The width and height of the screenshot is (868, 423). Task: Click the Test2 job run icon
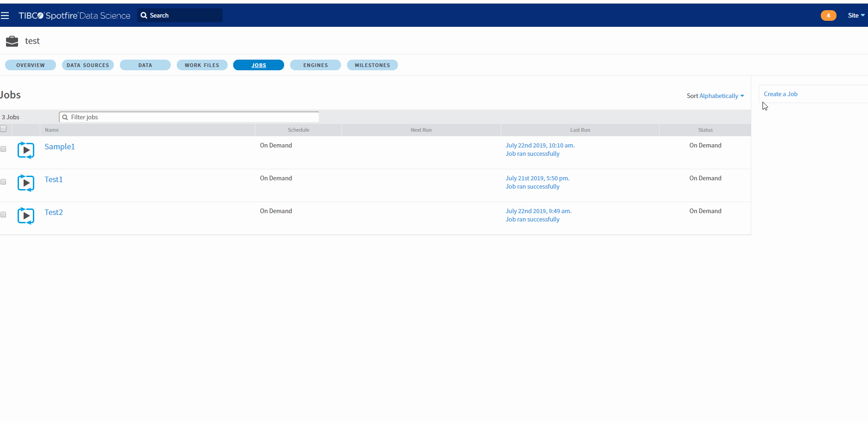pyautogui.click(x=26, y=216)
